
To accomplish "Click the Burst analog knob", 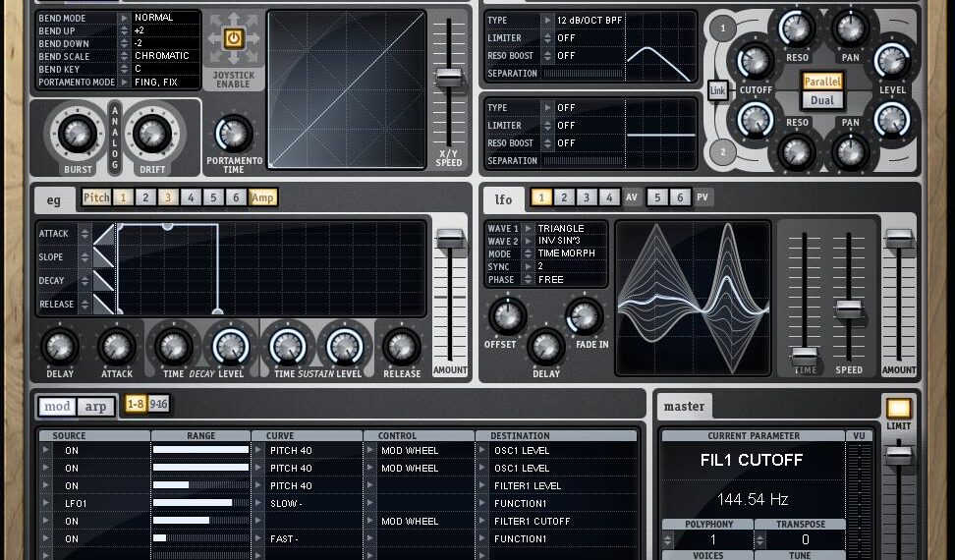I will (78, 132).
